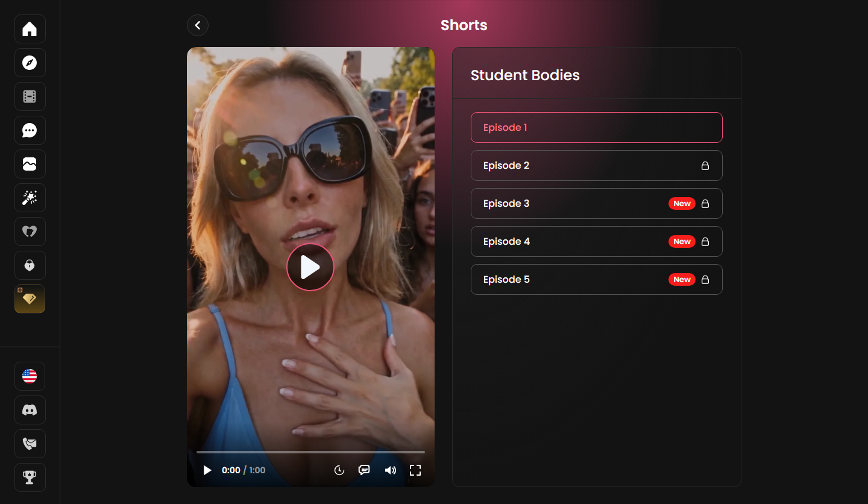
Task: Select Episode 2
Action: tap(597, 165)
